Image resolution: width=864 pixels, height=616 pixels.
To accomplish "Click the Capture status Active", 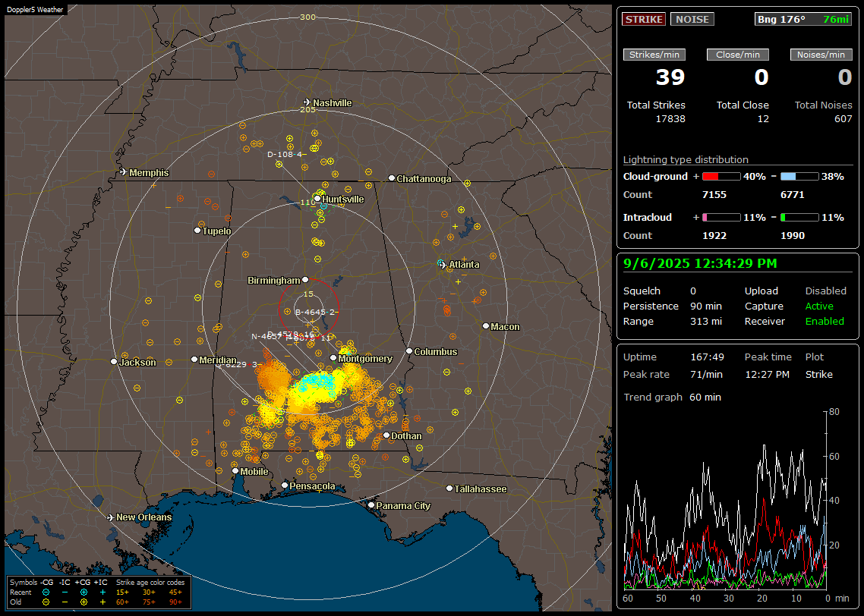I will (x=819, y=306).
